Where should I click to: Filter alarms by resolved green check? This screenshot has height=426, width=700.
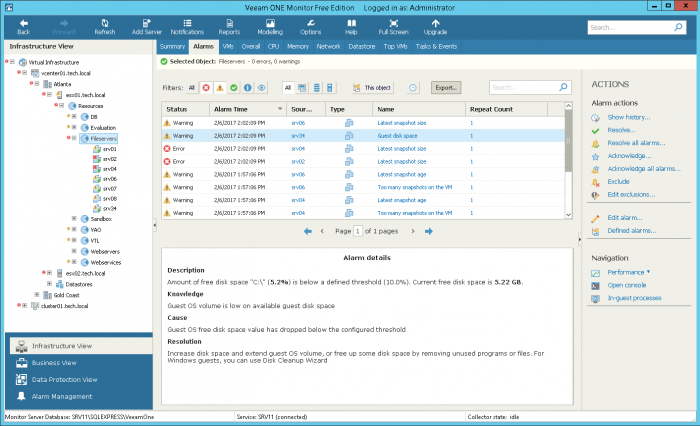[x=233, y=88]
